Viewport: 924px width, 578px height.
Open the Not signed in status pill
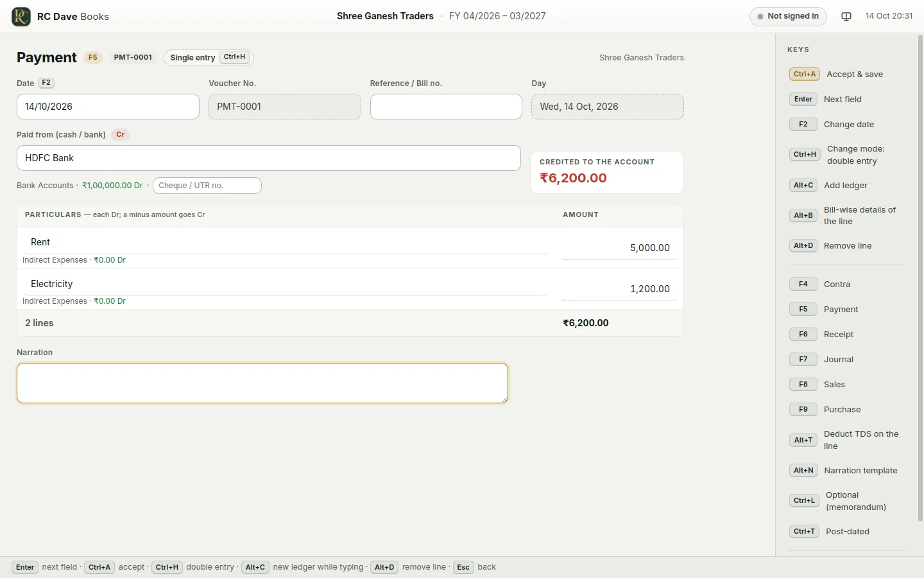coord(788,16)
